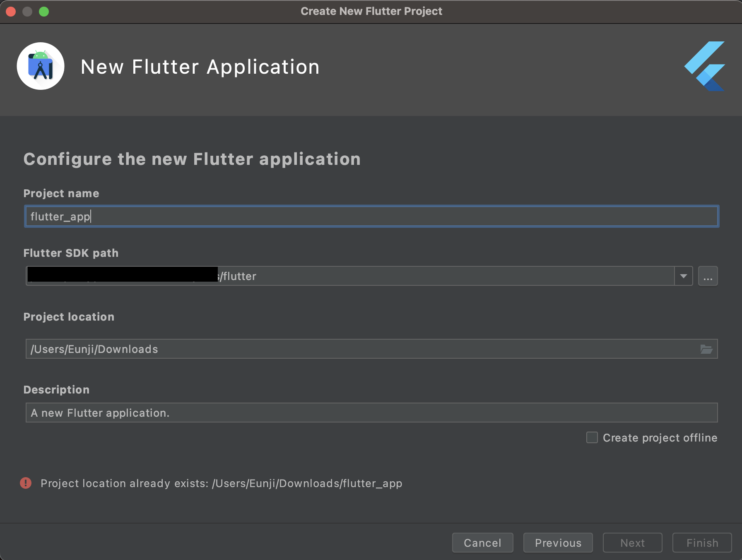The image size is (742, 560).
Task: Click the 'Project location' label
Action: click(x=69, y=317)
